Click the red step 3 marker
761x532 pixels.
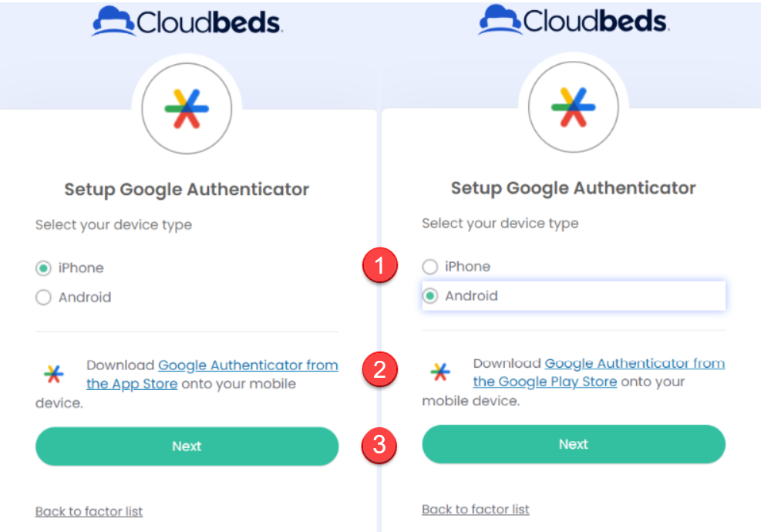[379, 445]
